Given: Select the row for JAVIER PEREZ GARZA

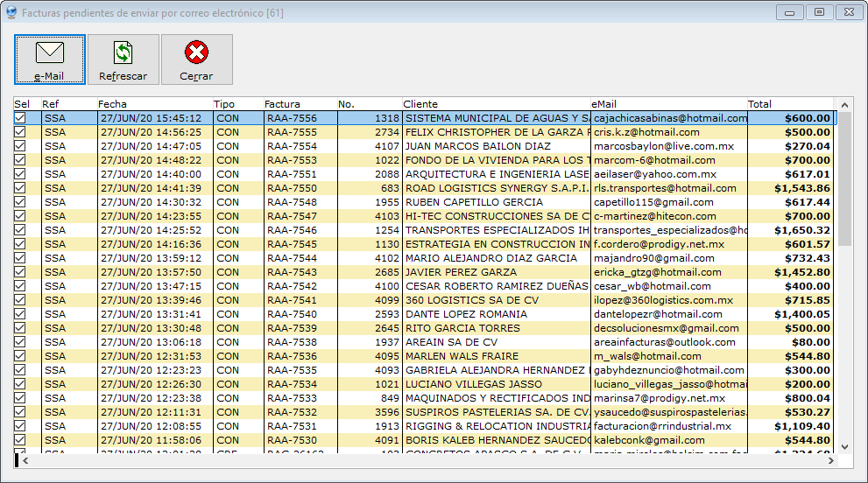Looking at the screenshot, I should [x=460, y=272].
